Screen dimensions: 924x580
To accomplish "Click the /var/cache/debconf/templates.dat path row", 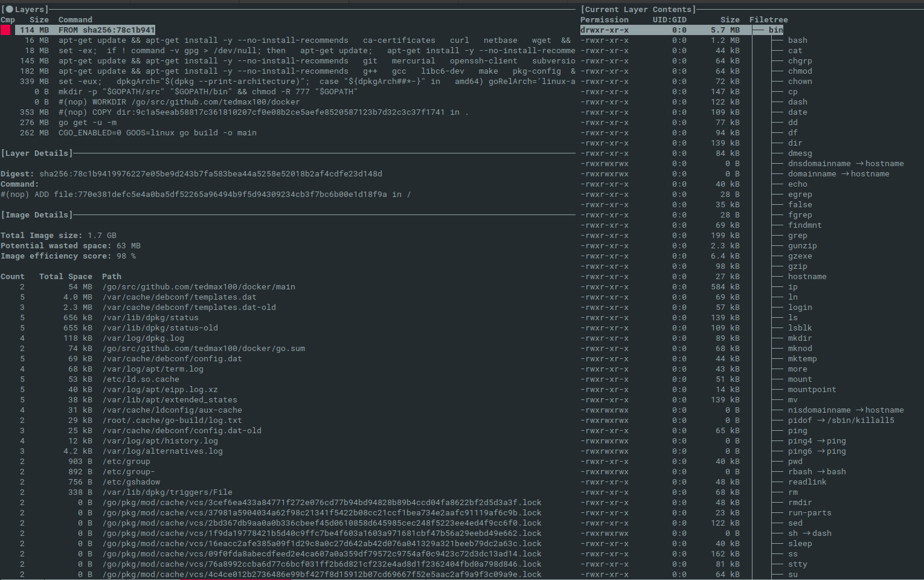I will (x=179, y=297).
